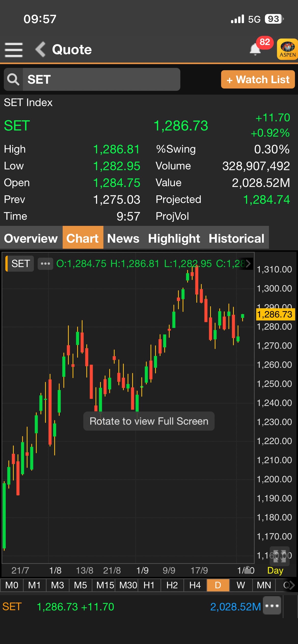Open the hamburger menu
298x644 pixels.
[13, 50]
